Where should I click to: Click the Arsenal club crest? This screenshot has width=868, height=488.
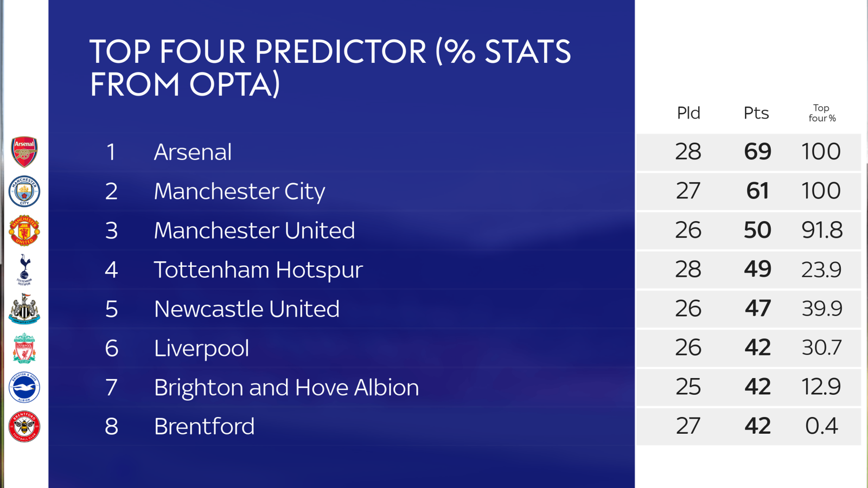click(x=24, y=151)
